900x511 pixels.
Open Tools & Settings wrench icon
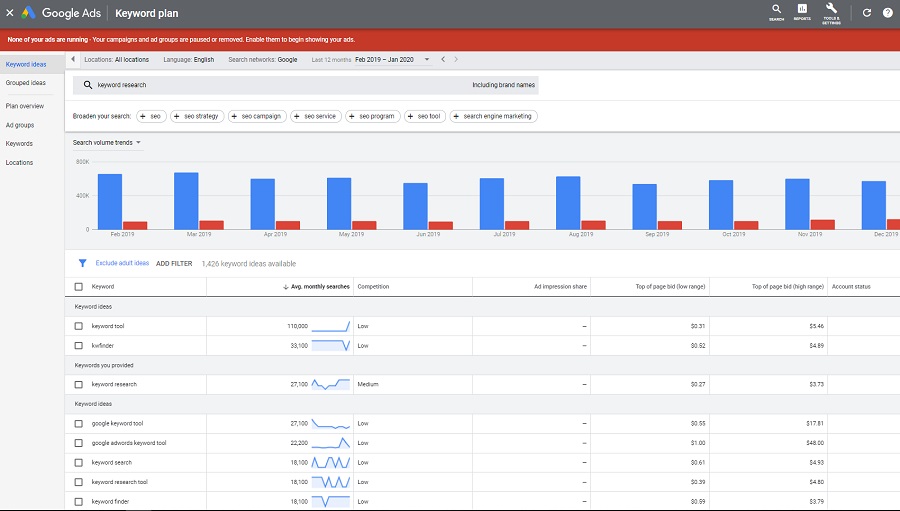831,11
